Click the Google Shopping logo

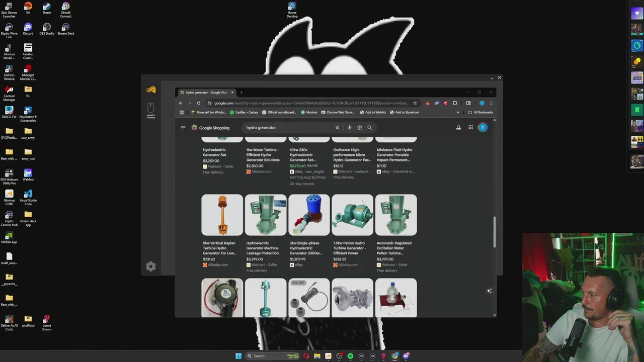pyautogui.click(x=210, y=128)
